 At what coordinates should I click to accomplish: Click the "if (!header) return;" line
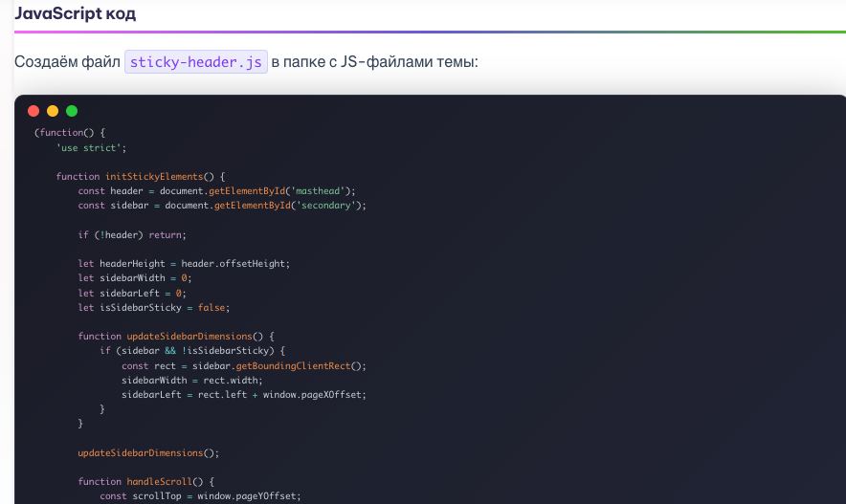[132, 234]
